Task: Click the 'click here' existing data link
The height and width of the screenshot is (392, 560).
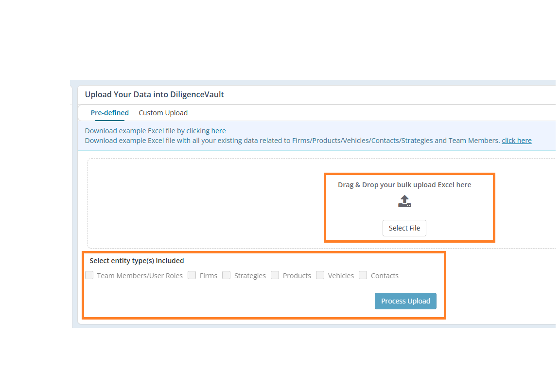Action: pos(516,141)
